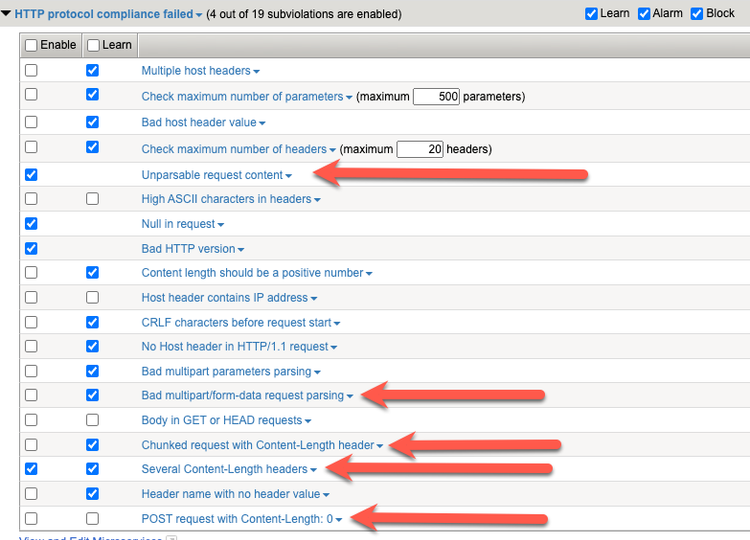This screenshot has height=540, width=750.
Task: Toggle the top-level Alarm checkbox
Action: tap(644, 13)
